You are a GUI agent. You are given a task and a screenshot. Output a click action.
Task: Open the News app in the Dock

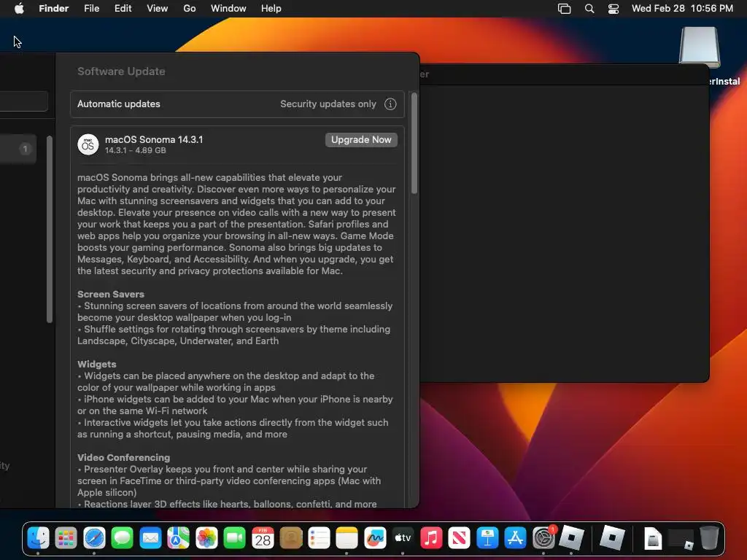pos(460,538)
